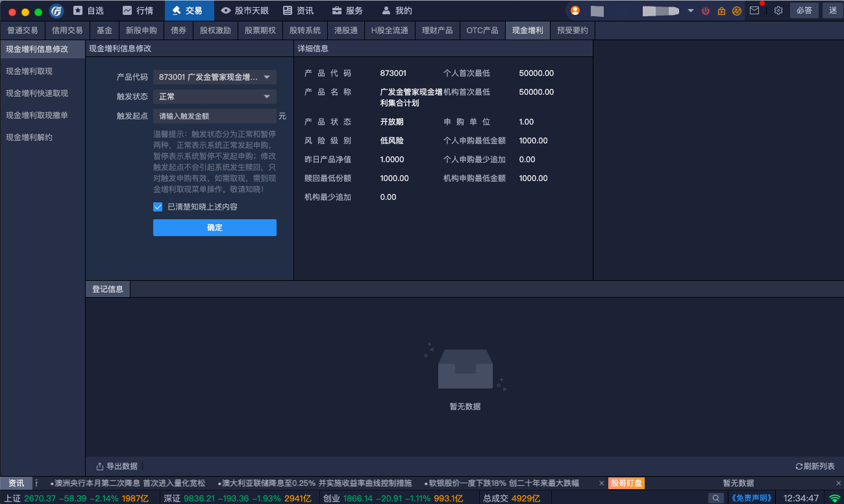
Task: Toggle 已清楚知晓上述内容 checkbox
Action: point(158,207)
